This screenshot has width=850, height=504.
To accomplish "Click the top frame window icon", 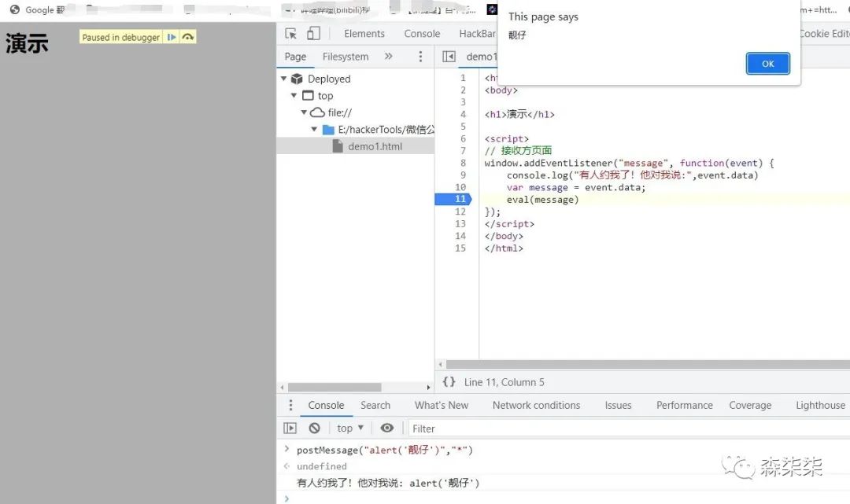I will tap(308, 96).
